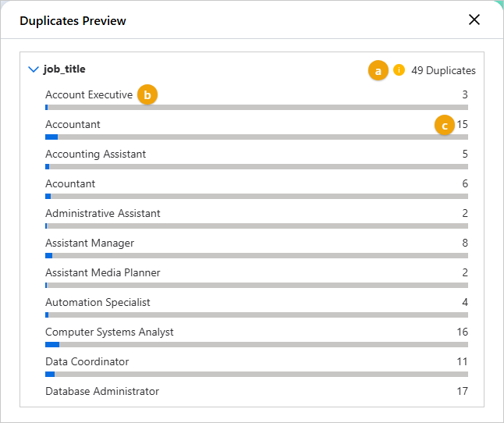504x423 pixels.
Task: Select the Accountant row label
Action: tap(73, 124)
